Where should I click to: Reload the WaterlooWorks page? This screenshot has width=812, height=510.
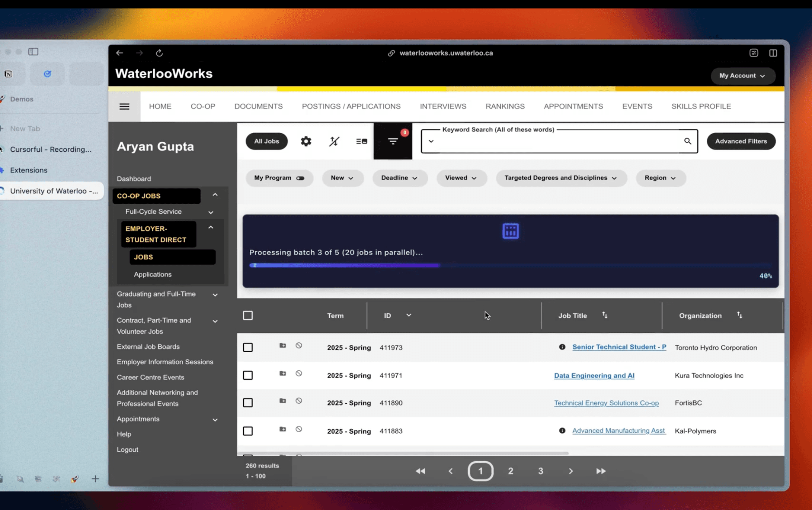[159, 53]
